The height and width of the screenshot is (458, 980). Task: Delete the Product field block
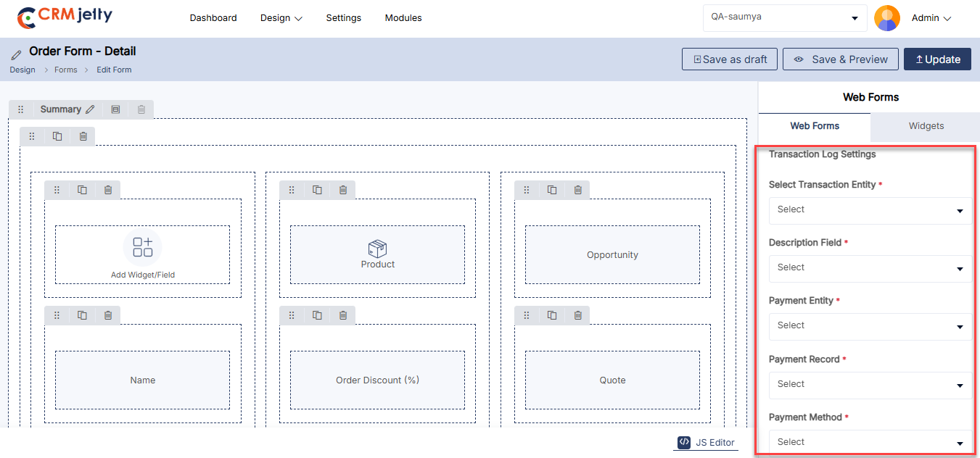click(x=343, y=190)
